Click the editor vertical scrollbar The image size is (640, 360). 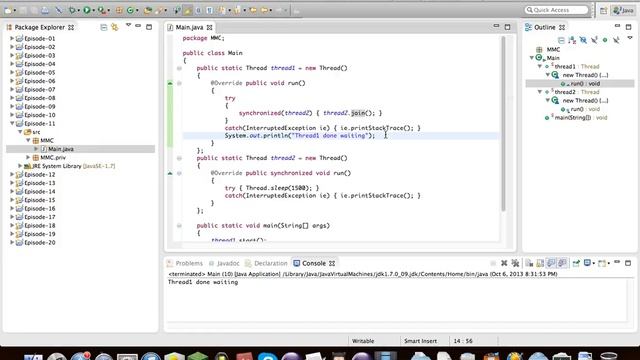(x=503, y=124)
